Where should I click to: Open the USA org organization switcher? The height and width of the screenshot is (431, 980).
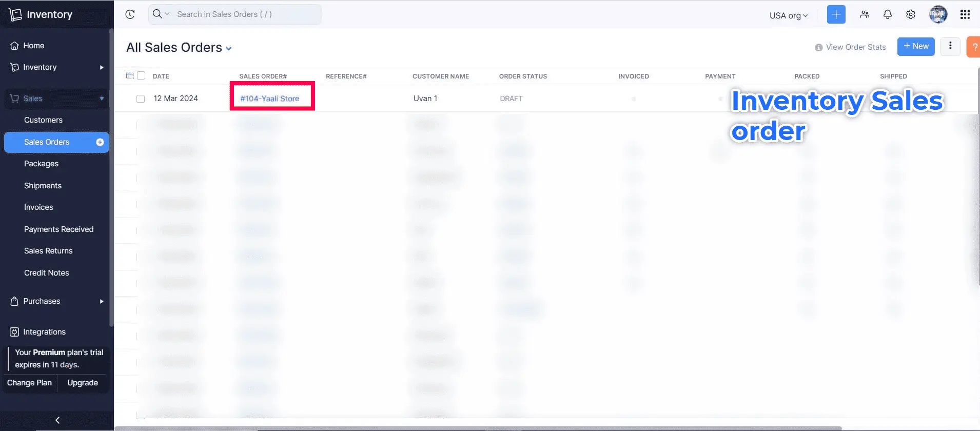789,15
